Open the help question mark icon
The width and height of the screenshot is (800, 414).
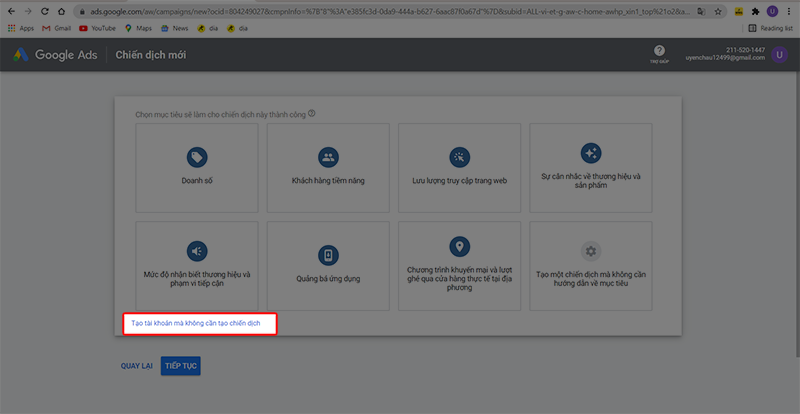[659, 51]
